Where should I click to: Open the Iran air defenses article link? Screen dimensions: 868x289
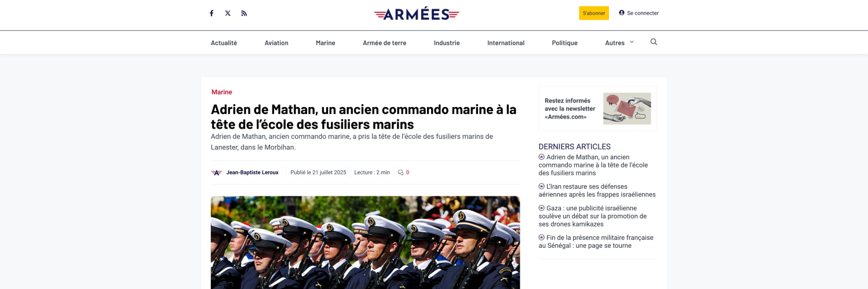point(597,191)
